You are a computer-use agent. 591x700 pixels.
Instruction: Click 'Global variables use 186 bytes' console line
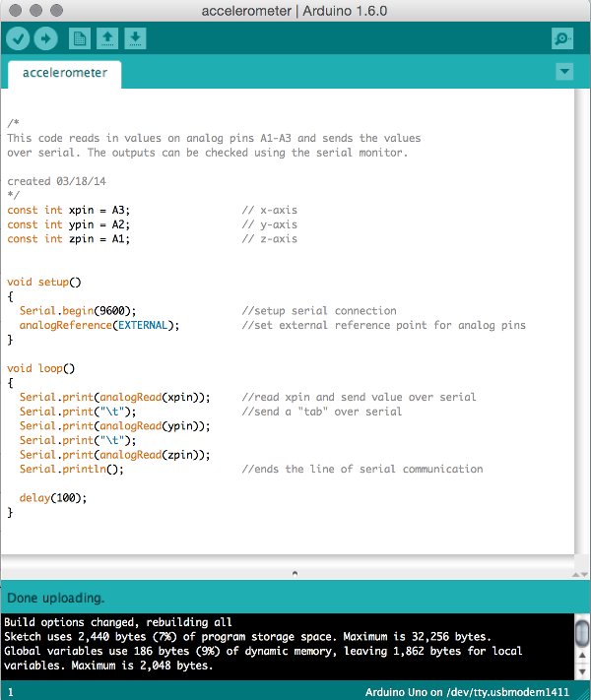click(x=263, y=651)
